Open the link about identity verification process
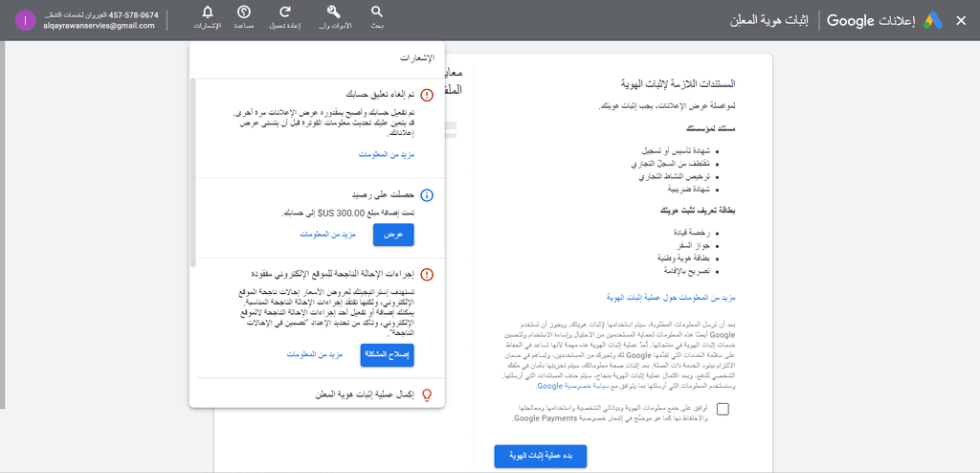 click(x=671, y=298)
